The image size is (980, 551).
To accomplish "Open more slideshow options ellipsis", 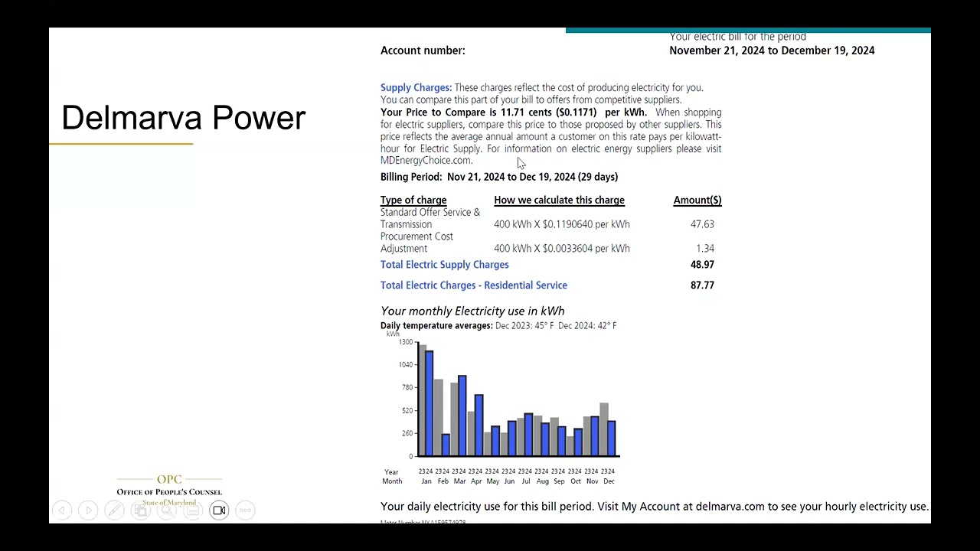I will (245, 510).
